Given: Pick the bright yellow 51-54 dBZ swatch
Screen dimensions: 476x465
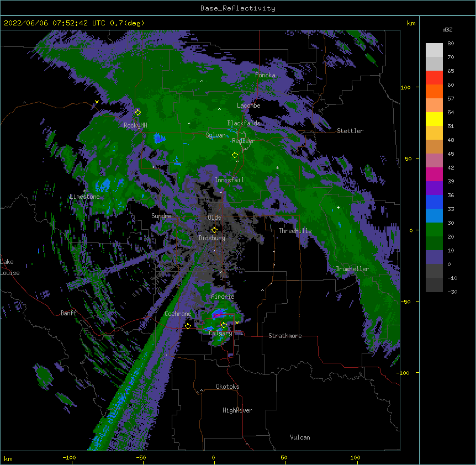Looking at the screenshot, I should click(434, 119).
